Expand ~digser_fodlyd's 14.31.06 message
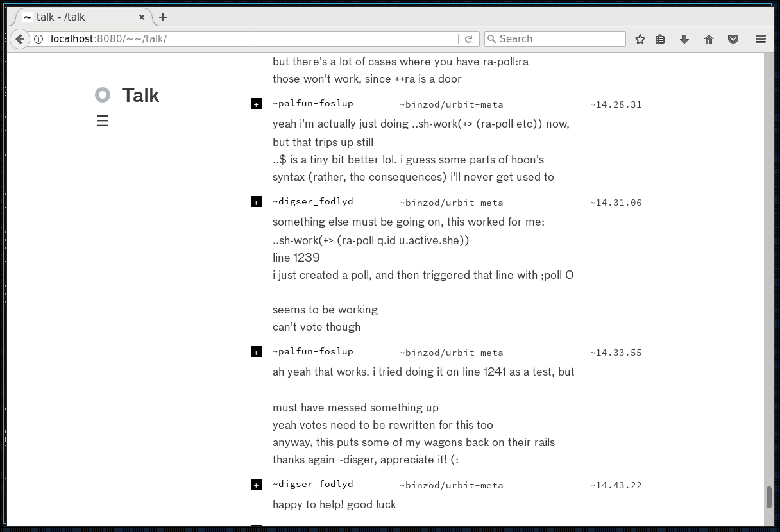 [x=256, y=201]
